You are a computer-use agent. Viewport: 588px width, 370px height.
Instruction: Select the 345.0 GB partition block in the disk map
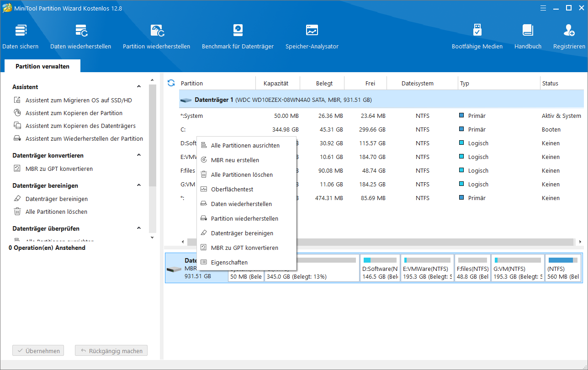[312, 268]
